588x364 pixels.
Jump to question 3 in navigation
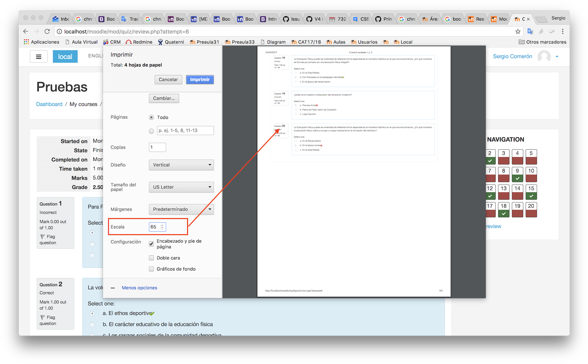504,157
